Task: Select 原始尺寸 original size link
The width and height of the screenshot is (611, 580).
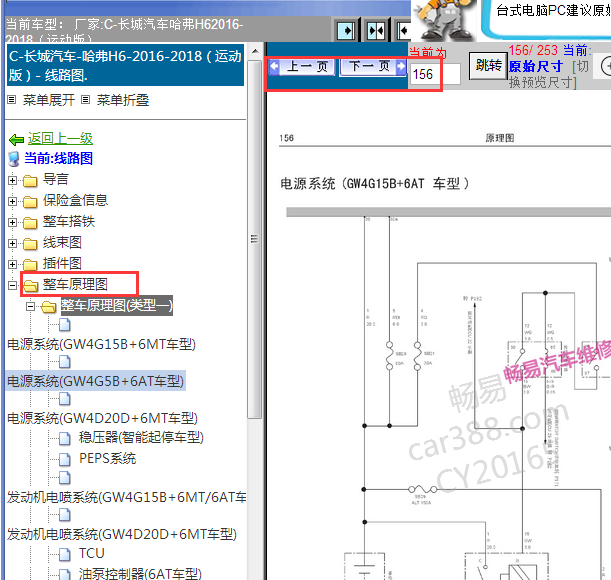Action: click(x=535, y=67)
